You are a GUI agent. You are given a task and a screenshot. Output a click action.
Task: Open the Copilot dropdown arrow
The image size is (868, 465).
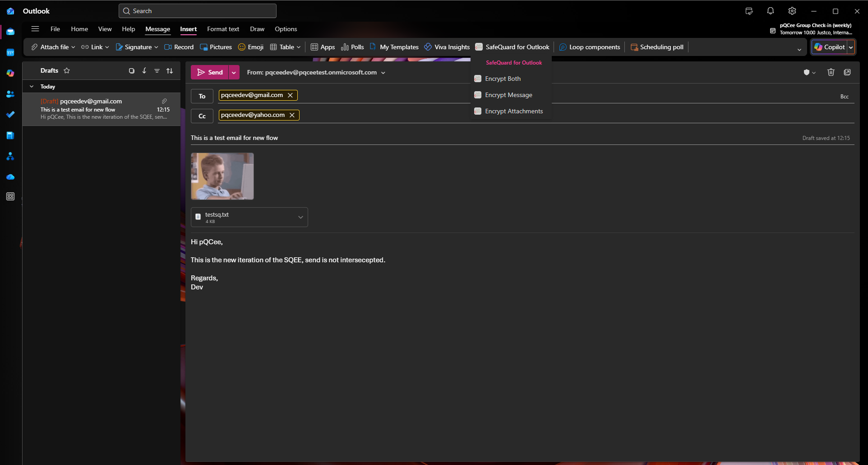(851, 47)
